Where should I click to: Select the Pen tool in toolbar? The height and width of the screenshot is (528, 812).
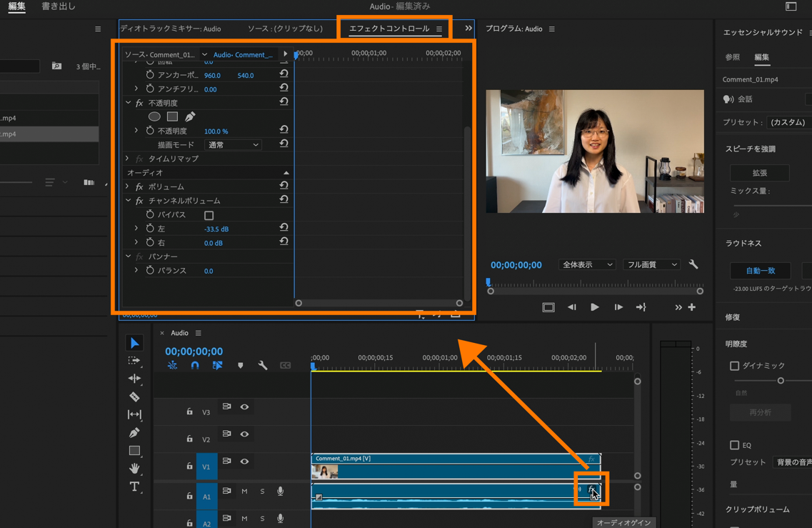click(x=134, y=433)
